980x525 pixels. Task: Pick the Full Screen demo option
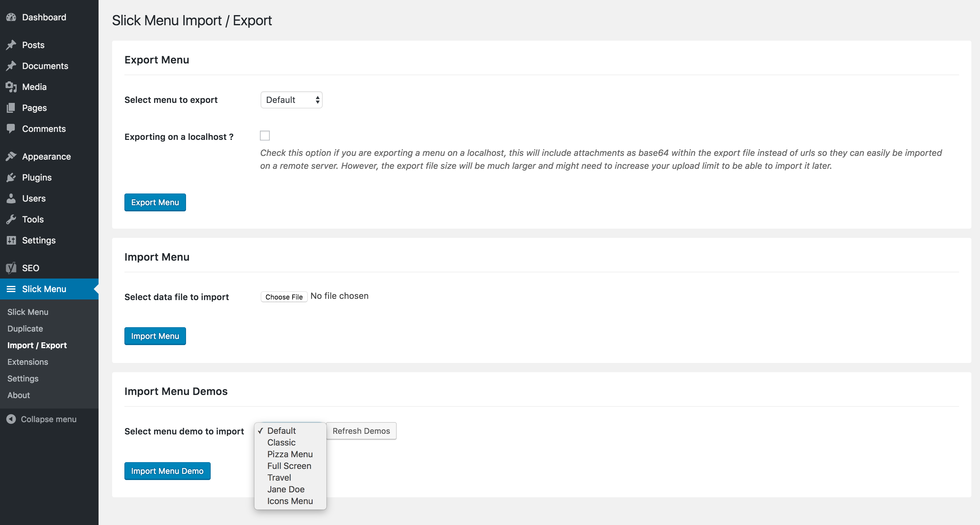(x=289, y=466)
